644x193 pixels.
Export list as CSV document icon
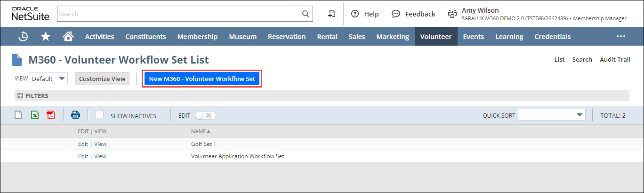(x=18, y=115)
